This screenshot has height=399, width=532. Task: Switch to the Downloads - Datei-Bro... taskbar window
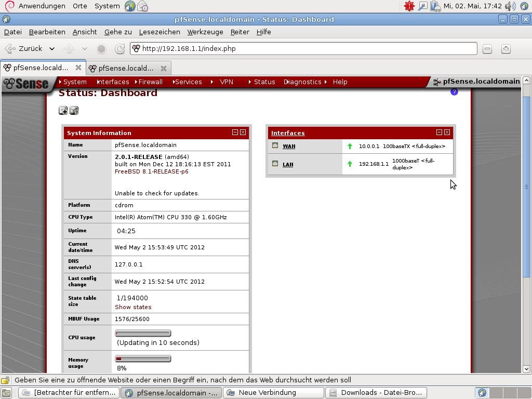tap(376, 393)
